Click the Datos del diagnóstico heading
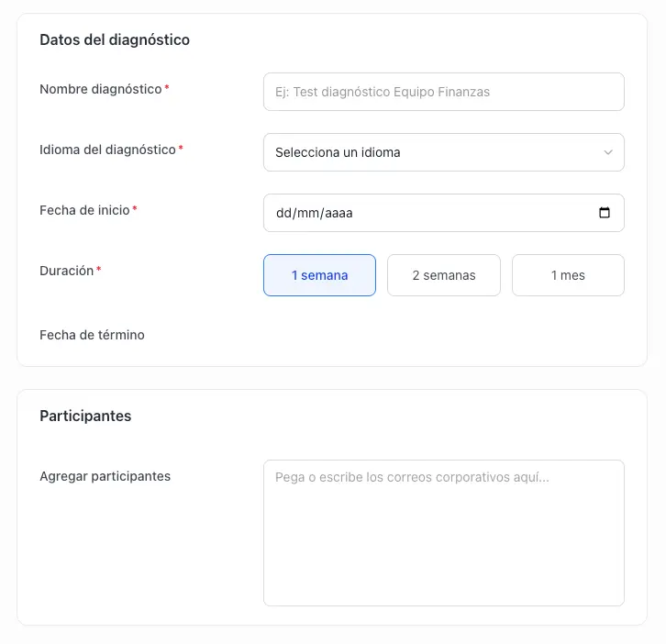Screen dimensions: 666x644 click(115, 40)
